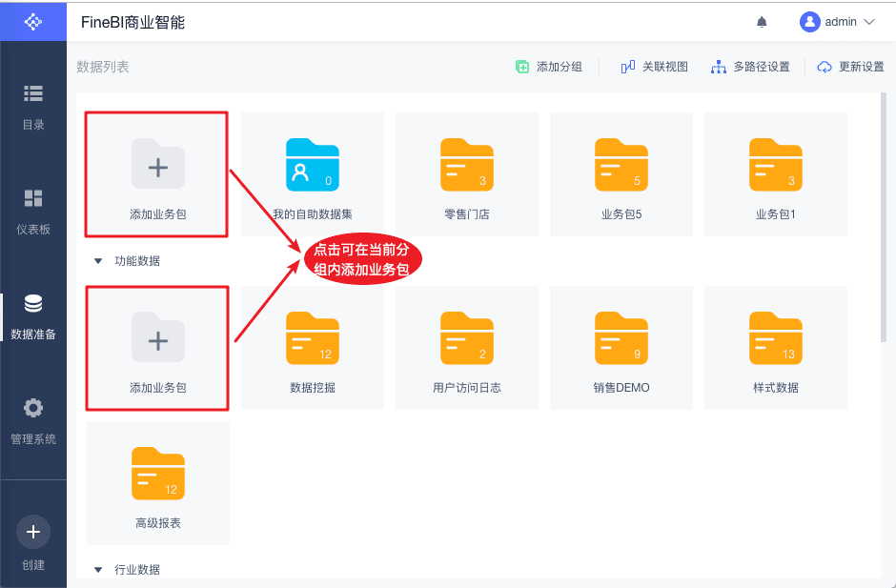Click the 我的自助数据集 name text
Screen dimensions: 896x588
tap(313, 214)
